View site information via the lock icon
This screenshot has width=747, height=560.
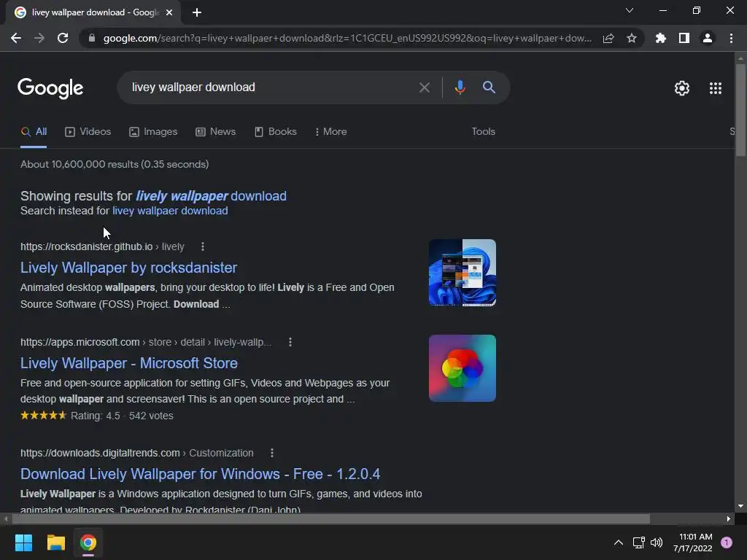point(92,38)
